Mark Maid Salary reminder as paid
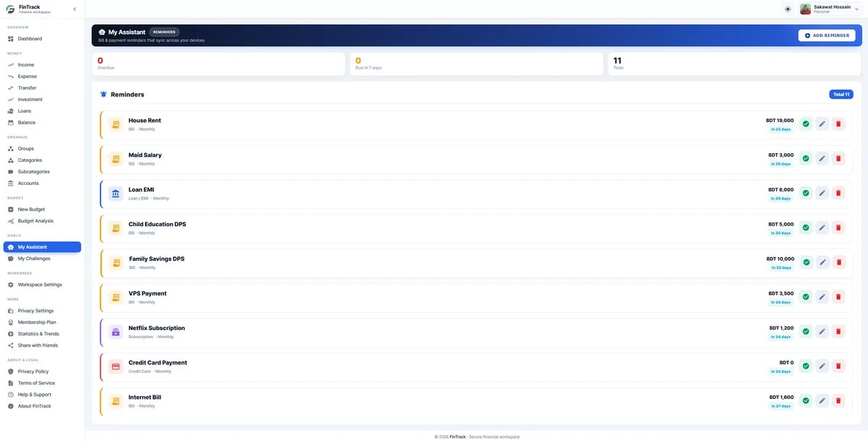This screenshot has height=443, width=868. [806, 158]
